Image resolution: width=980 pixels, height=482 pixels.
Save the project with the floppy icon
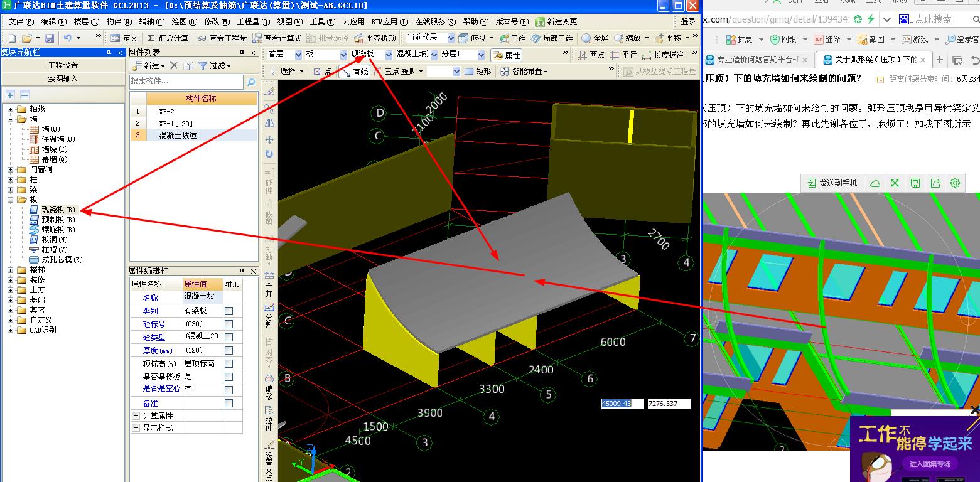click(49, 38)
